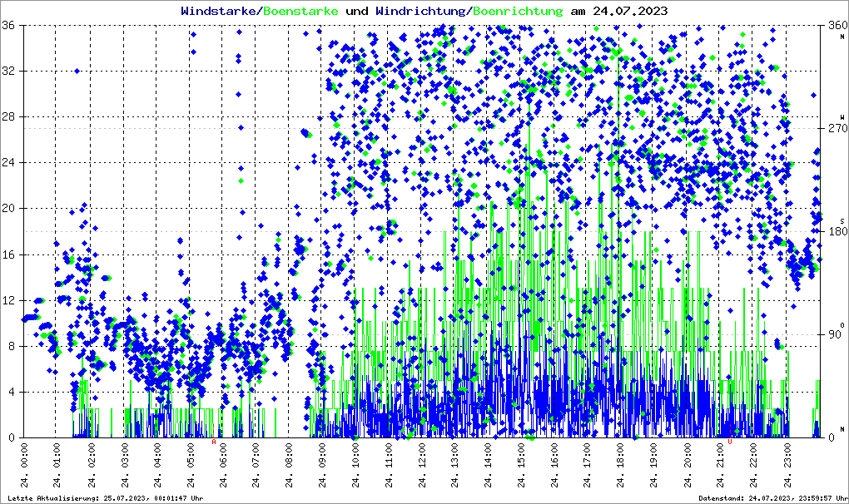Click the '4' value on left axis
This screenshot has width=849, height=504.
[15, 392]
